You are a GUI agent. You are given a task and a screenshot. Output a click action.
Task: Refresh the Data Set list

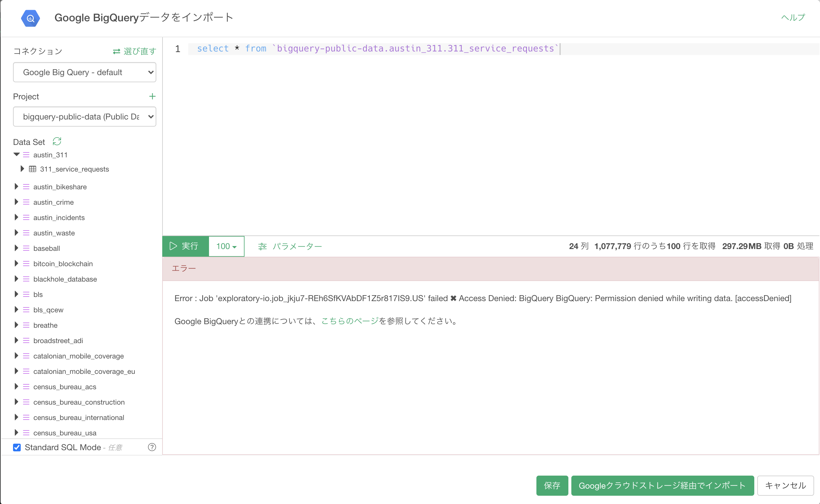point(57,142)
